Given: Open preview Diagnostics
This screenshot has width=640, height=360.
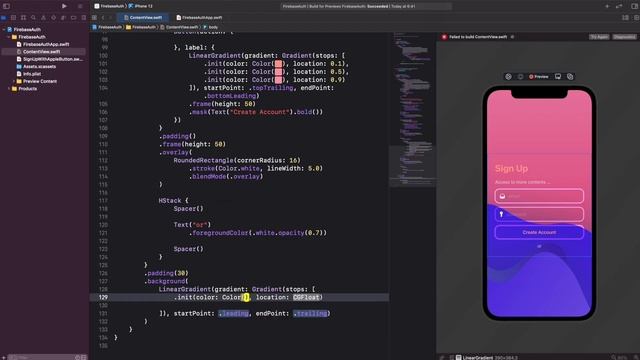Looking at the screenshot, I should (x=624, y=37).
